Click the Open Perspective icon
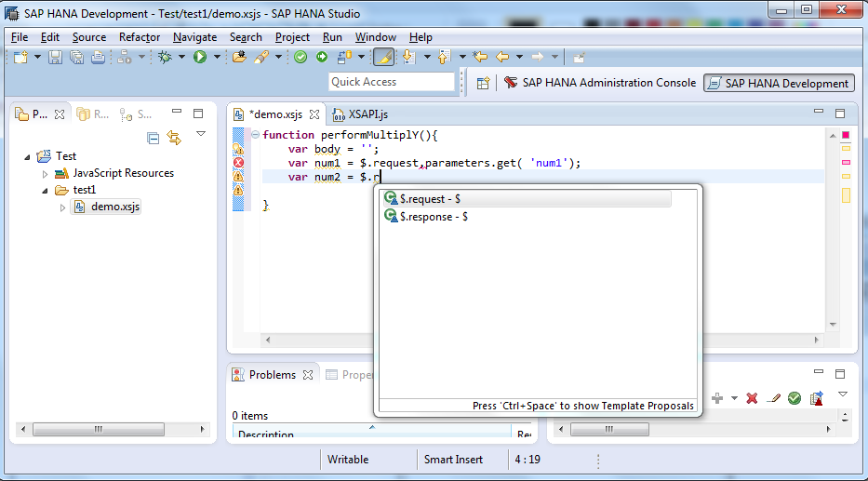 (x=483, y=83)
